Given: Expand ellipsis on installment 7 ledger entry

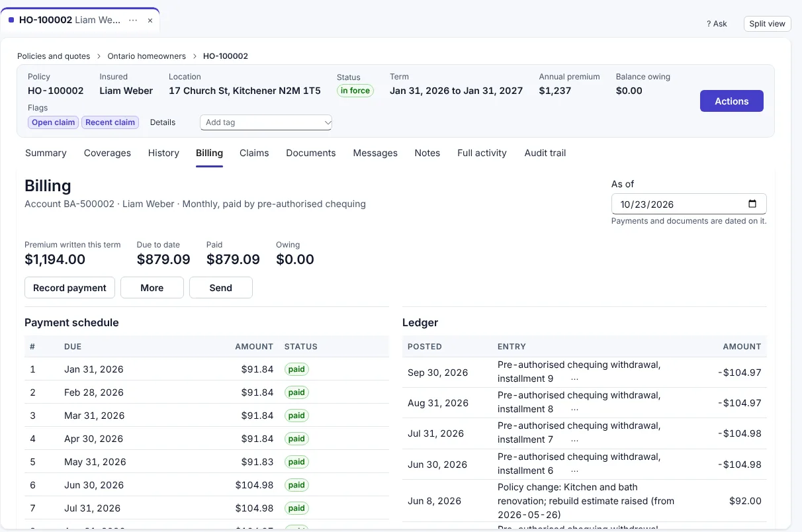Looking at the screenshot, I should (x=574, y=440).
